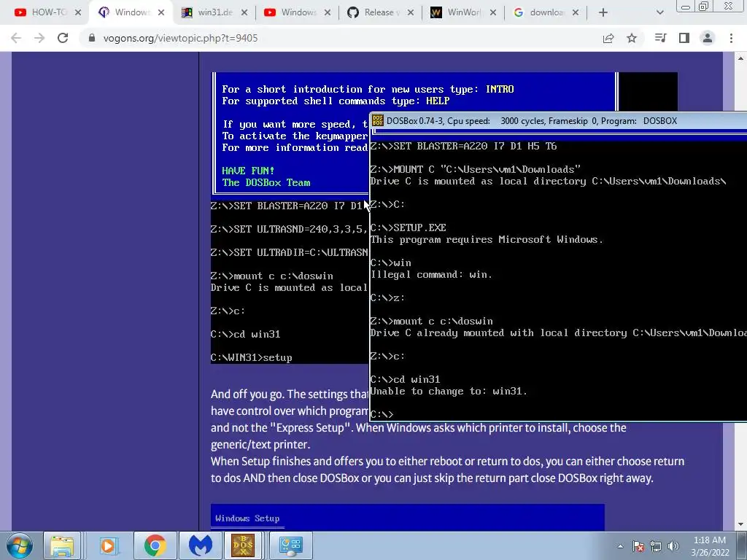Screen dimensions: 747x560
Task: Click 'Unable to change to: win31.' line
Action: pos(449,392)
